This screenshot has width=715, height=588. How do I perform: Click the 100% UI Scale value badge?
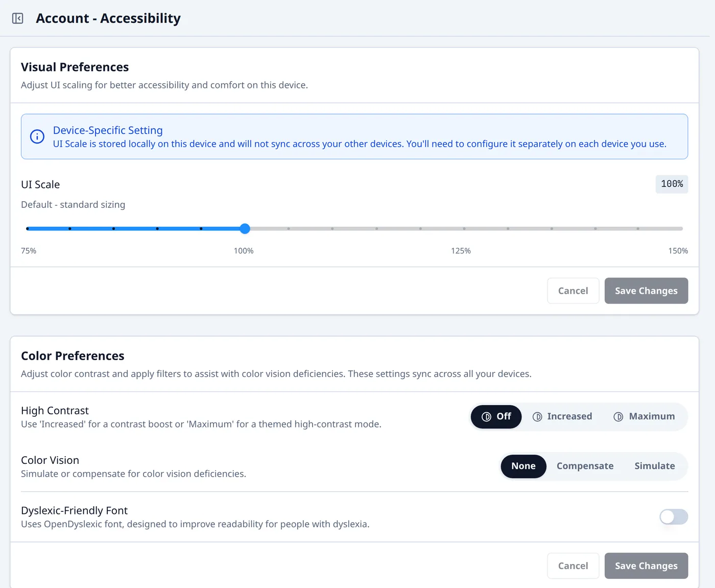[672, 184]
